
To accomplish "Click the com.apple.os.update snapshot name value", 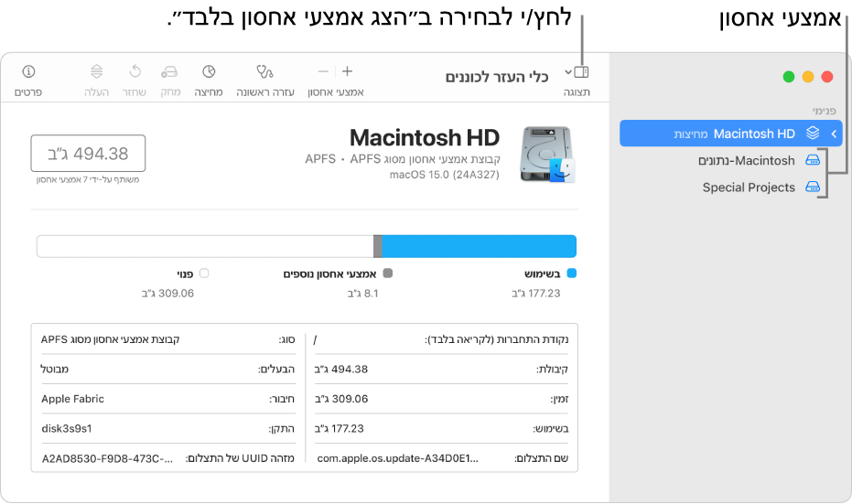I will click(398, 458).
